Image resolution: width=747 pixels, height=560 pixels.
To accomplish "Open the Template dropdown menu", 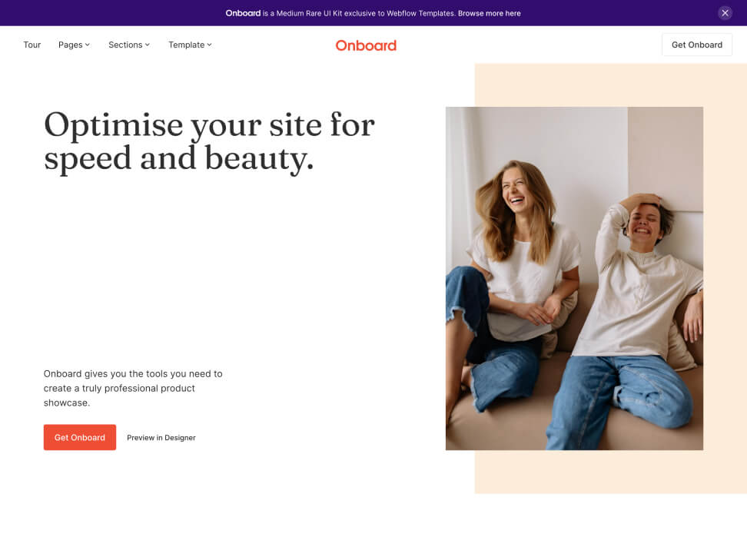I will 186,45.
